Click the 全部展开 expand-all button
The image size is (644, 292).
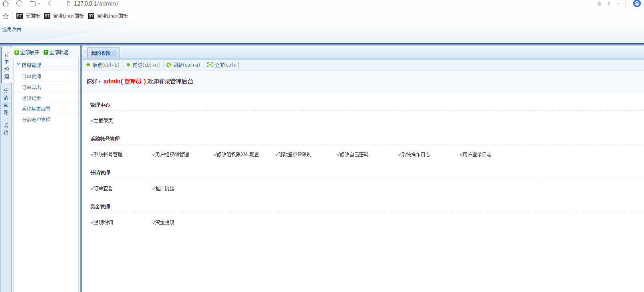27,52
